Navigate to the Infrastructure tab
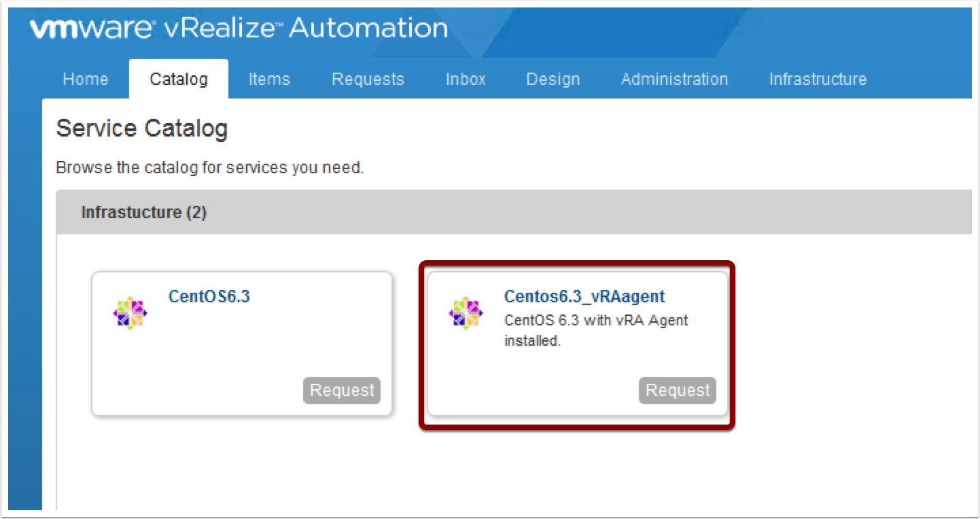This screenshot has height=519, width=980. pyautogui.click(x=818, y=79)
